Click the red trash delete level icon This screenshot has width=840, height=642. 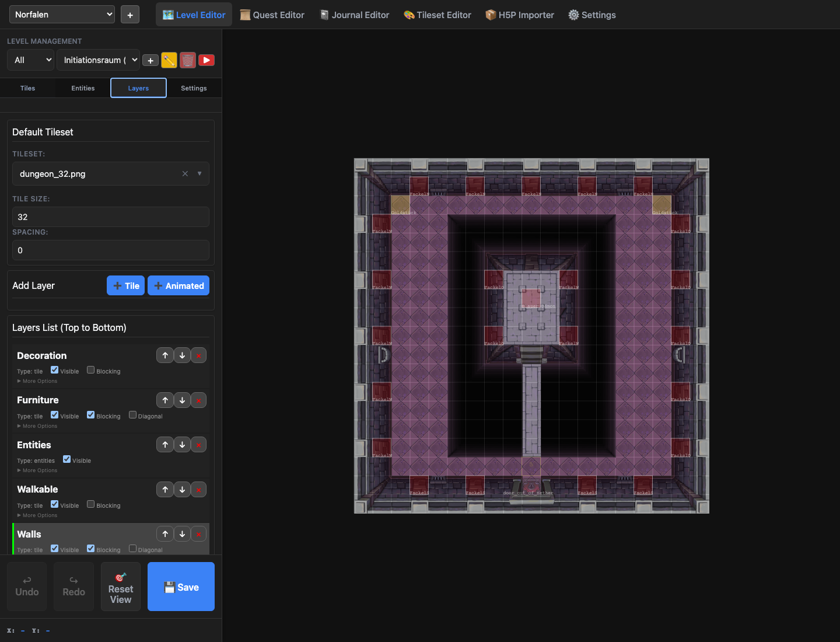tap(188, 60)
